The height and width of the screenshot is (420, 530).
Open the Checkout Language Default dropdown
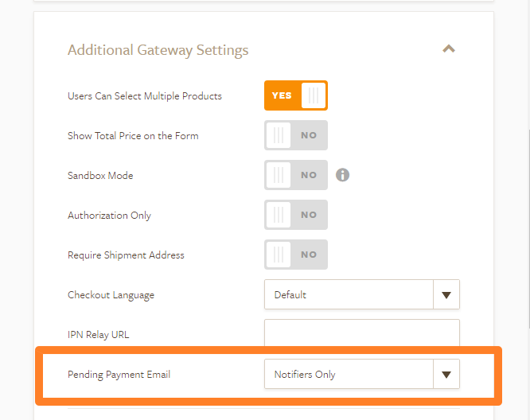[349, 294]
